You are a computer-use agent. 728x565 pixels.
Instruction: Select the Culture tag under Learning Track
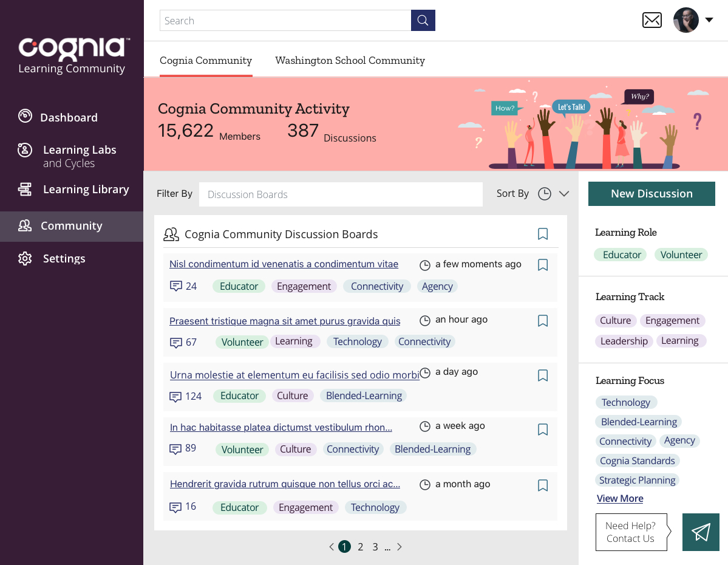[x=616, y=321]
